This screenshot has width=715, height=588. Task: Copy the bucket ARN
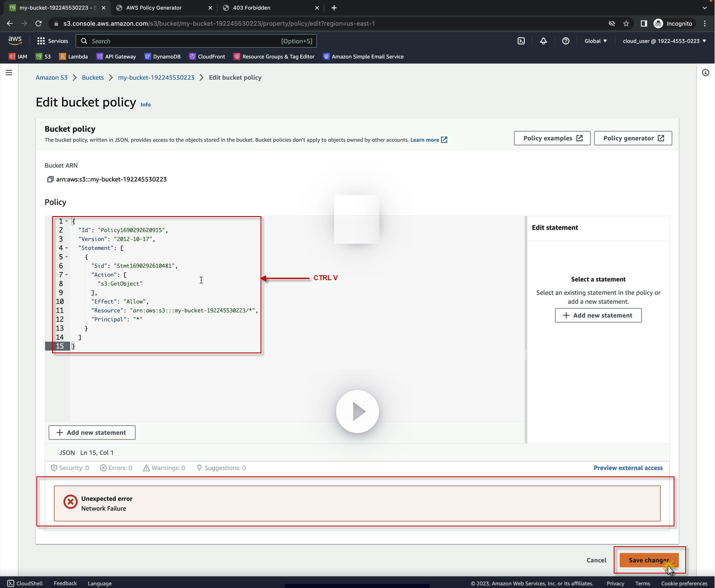[50, 179]
